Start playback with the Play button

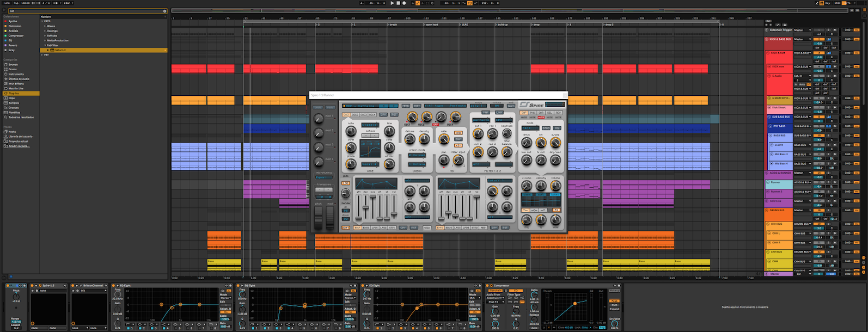point(392,3)
